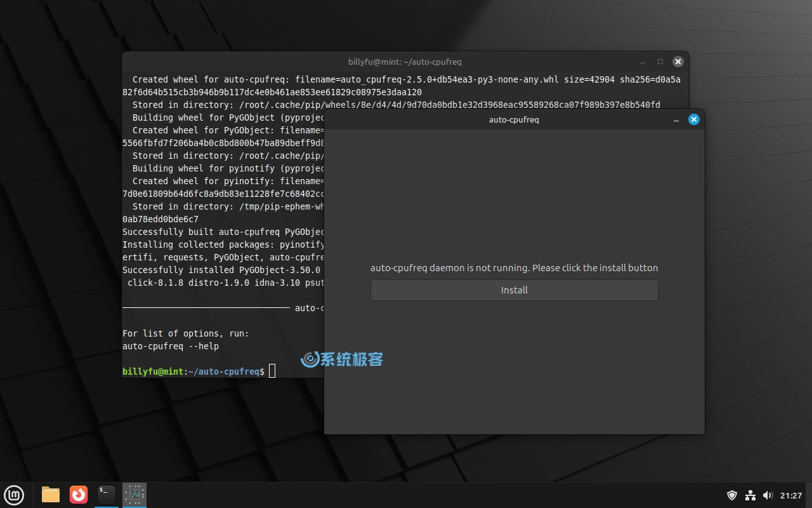Close the auto-cpufreq window
The image size is (812, 508).
tap(694, 119)
